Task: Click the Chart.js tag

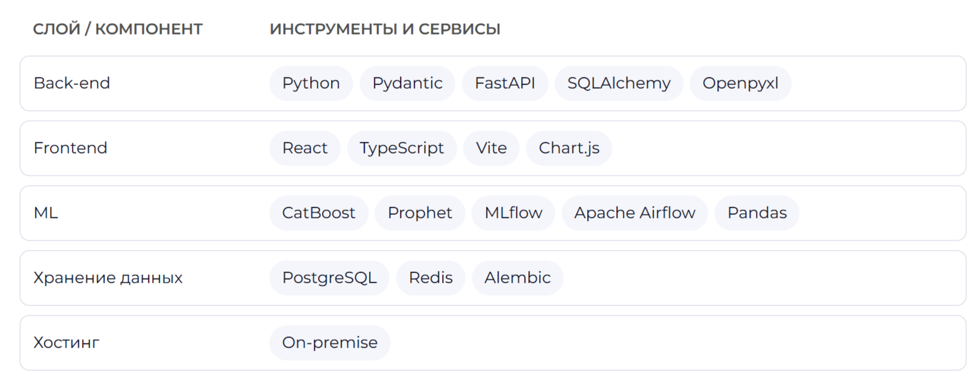Action: point(569,148)
